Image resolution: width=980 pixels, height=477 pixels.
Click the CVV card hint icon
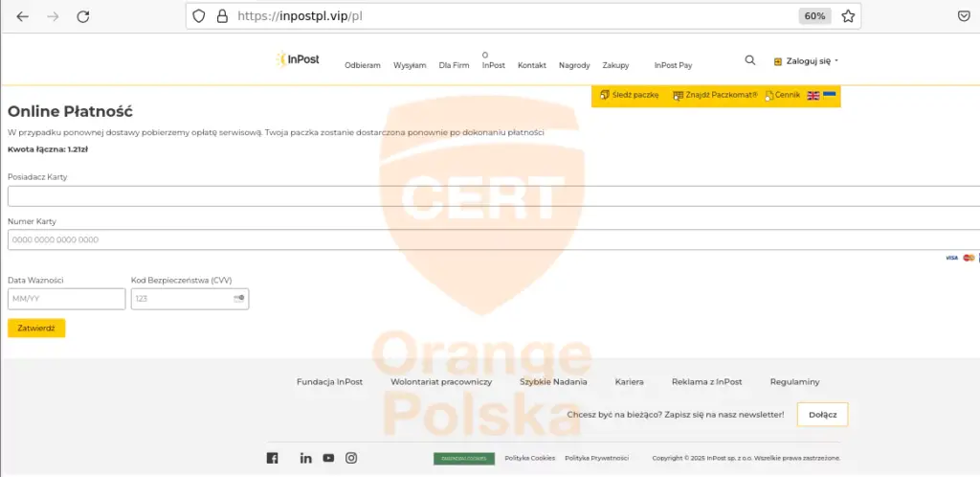(x=238, y=298)
